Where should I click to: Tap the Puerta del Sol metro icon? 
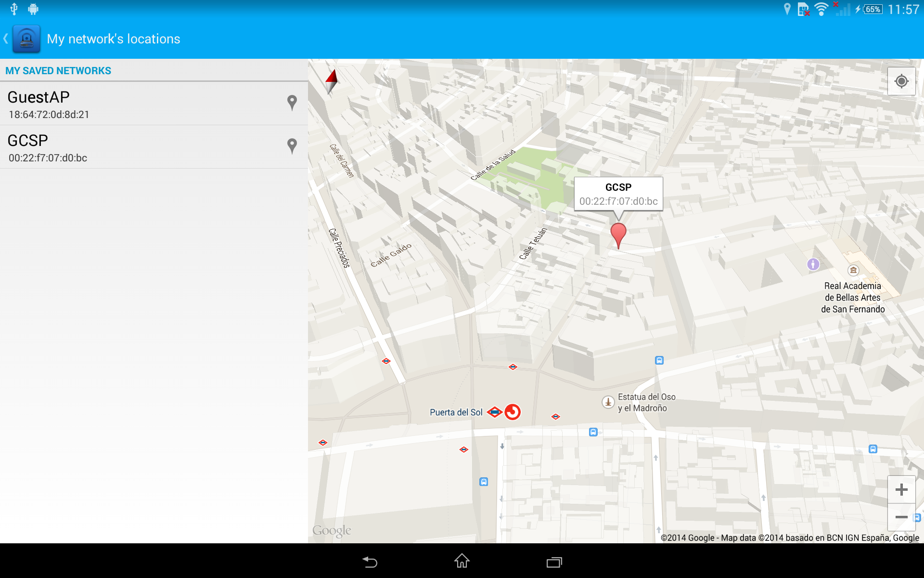click(494, 412)
